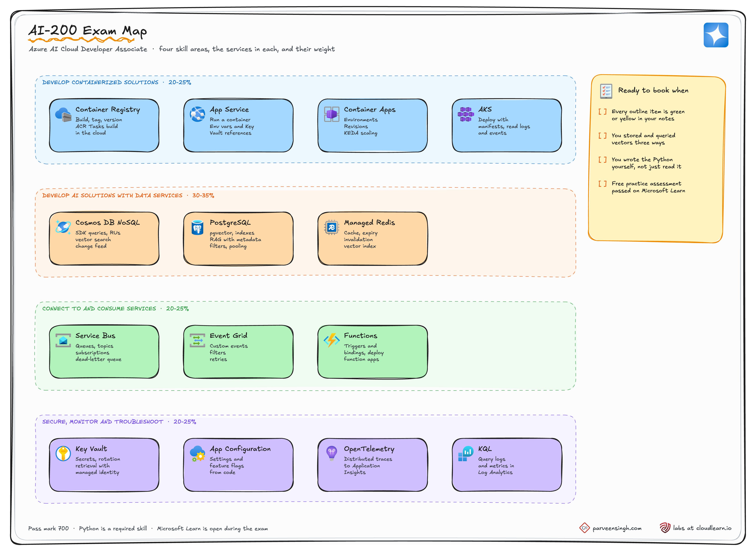Click the red cloudlearn.io logo
Viewport: 756px width, 555px height.
[665, 528]
